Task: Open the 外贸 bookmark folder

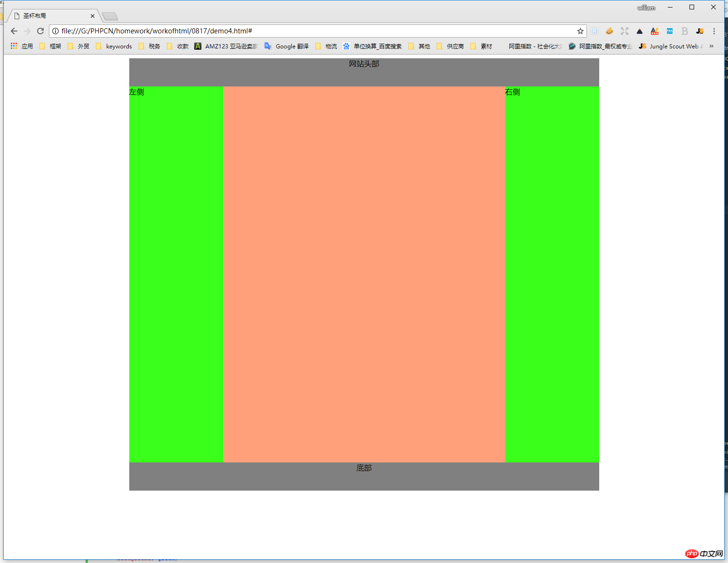Action: [78, 46]
